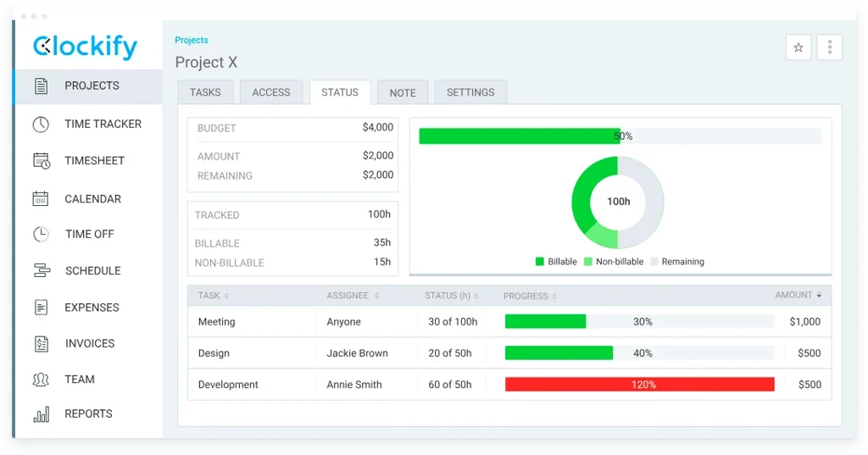Viewport: 868px width, 455px height.
Task: Go to Projects in the sidebar
Action: (x=92, y=86)
